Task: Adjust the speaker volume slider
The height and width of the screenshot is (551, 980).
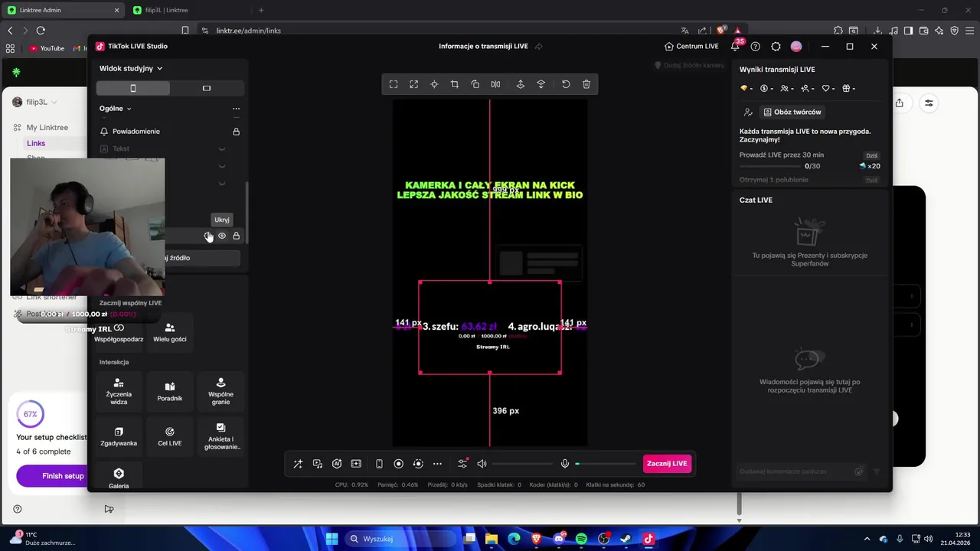Action: coord(522,464)
